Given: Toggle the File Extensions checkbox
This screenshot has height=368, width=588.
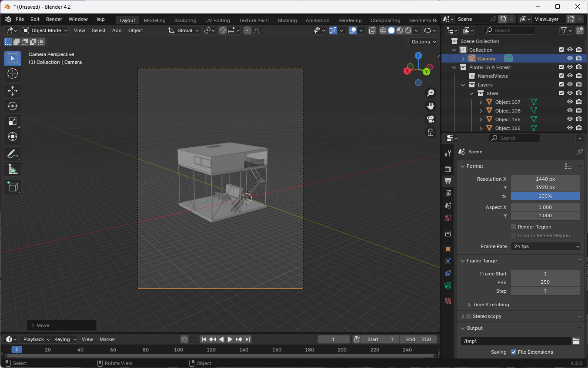Looking at the screenshot, I should tap(514, 352).
